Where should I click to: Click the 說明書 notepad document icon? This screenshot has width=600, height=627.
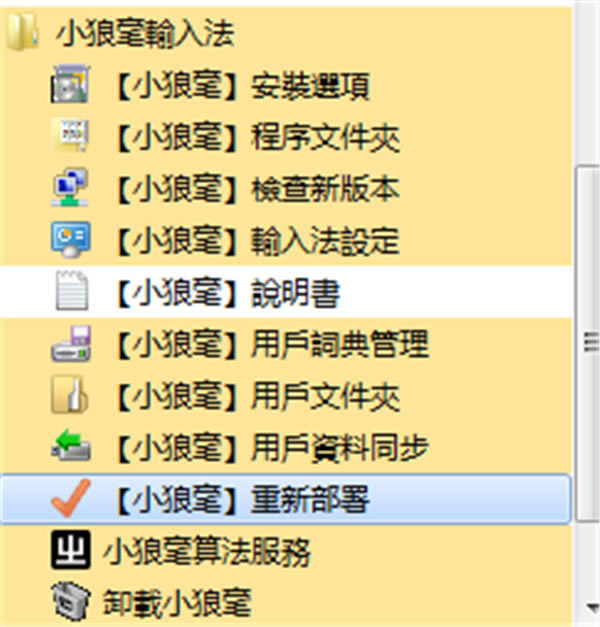coord(71,290)
